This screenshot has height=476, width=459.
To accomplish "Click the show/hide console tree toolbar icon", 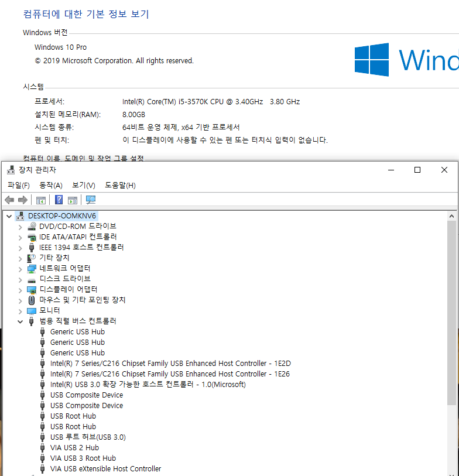I will coord(40,200).
